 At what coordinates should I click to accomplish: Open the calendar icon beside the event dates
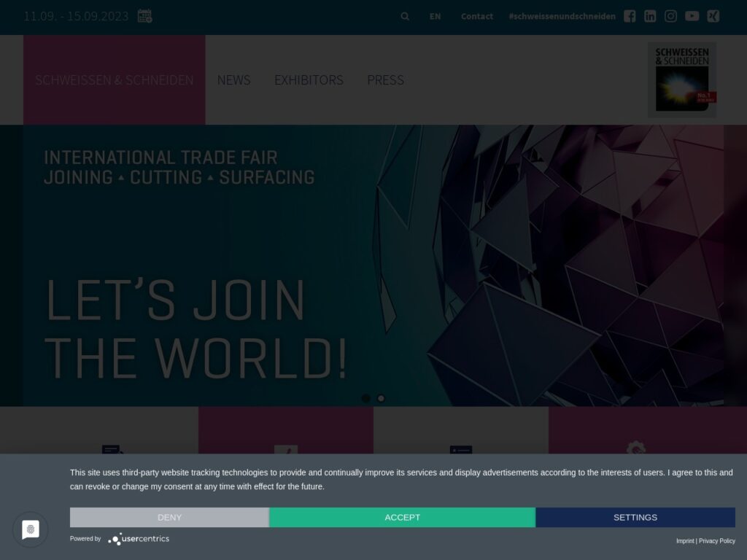click(145, 16)
